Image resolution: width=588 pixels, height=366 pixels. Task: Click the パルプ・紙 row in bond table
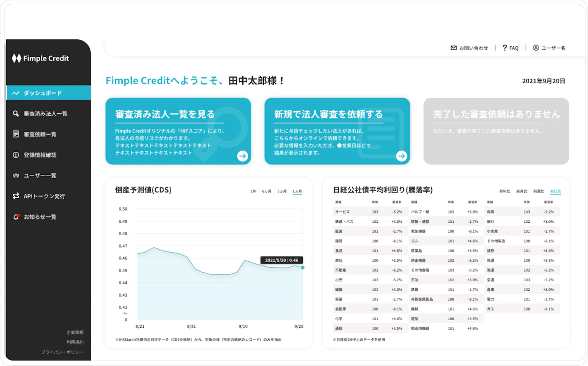(x=446, y=212)
